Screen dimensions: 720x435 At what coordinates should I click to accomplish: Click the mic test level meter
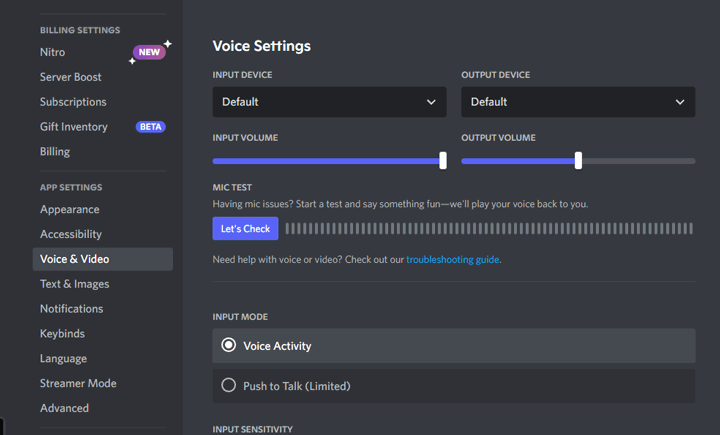point(488,229)
